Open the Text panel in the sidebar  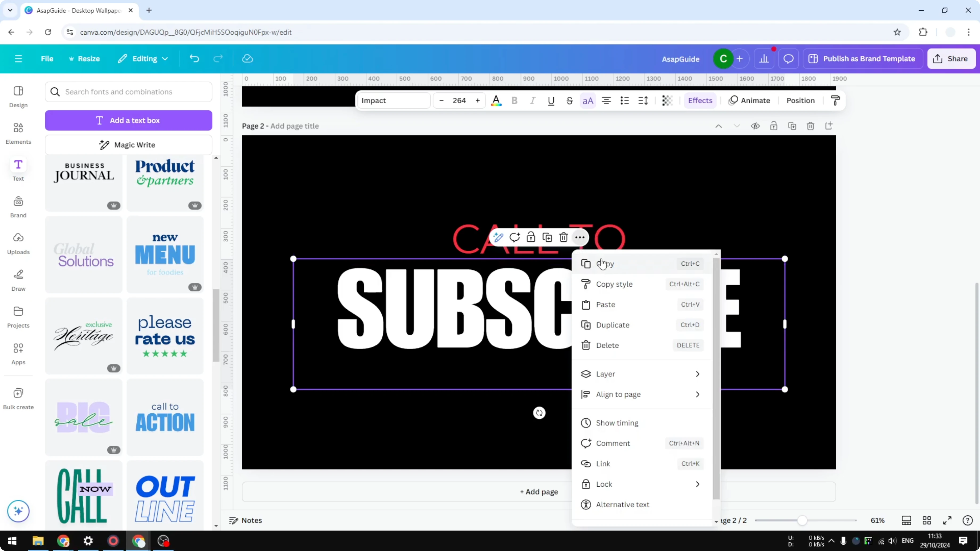tap(18, 168)
